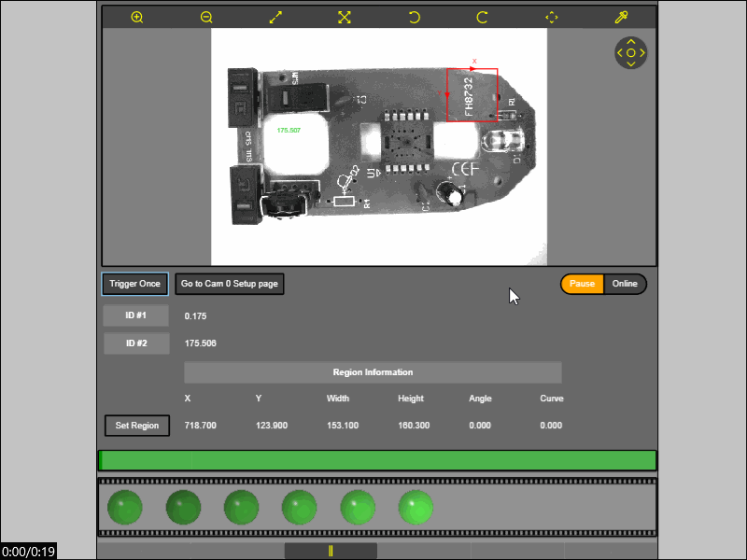This screenshot has width=747, height=560.
Task: Click the zoom in magnifier icon
Action: pyautogui.click(x=137, y=17)
